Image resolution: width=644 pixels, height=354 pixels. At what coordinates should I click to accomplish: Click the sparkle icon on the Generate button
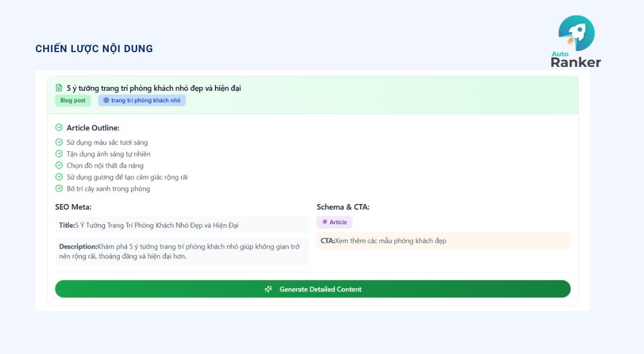[x=268, y=289]
